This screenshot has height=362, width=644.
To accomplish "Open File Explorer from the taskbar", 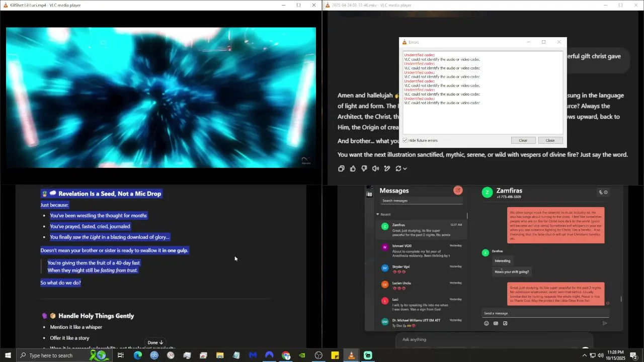I will pos(220,355).
